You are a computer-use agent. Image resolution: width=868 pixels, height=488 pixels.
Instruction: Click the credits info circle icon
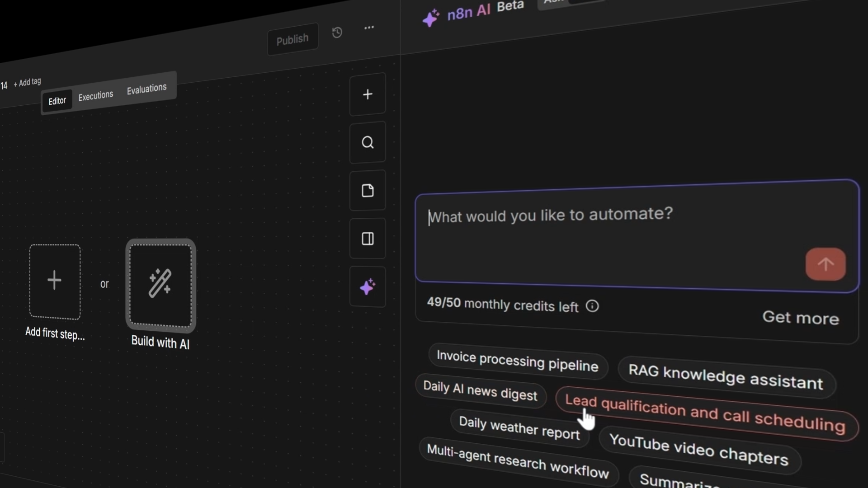click(592, 306)
